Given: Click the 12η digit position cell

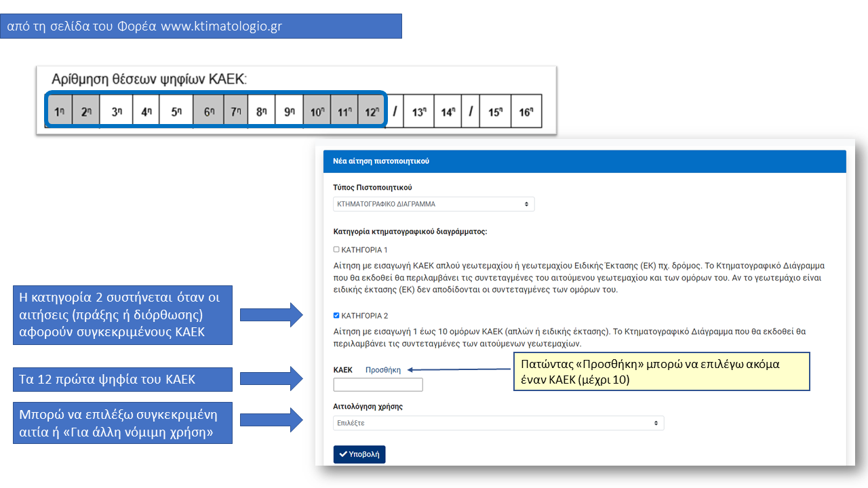Looking at the screenshot, I should [x=370, y=111].
